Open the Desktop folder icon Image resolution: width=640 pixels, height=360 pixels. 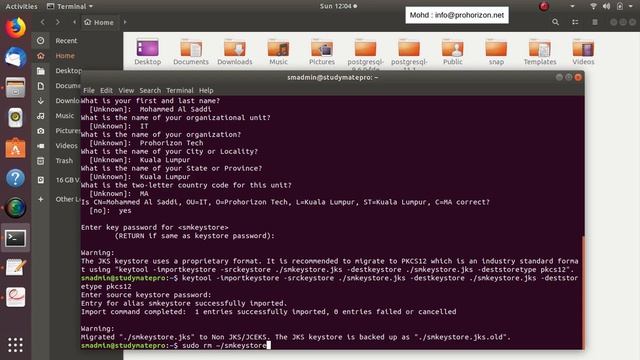[147, 52]
